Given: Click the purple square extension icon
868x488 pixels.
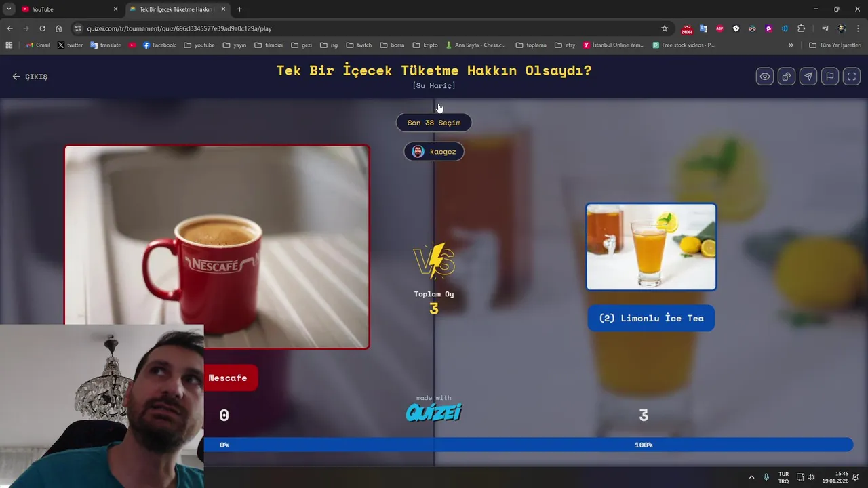Looking at the screenshot, I should point(768,28).
